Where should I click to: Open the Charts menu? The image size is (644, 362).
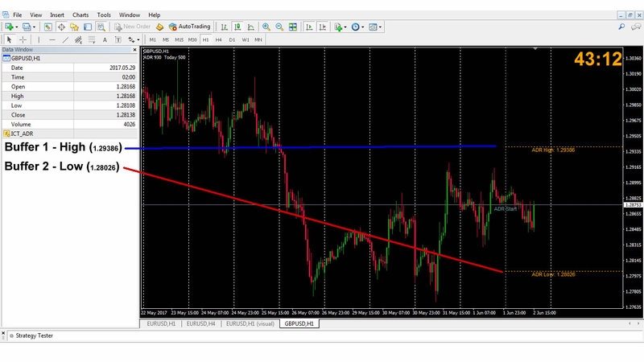80,14
